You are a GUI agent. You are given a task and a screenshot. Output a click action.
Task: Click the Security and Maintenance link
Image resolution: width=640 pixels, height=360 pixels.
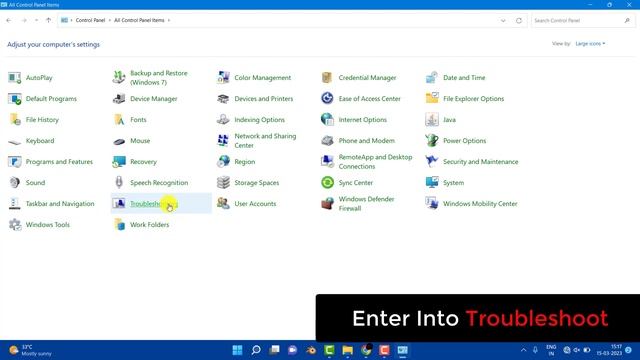tap(480, 162)
